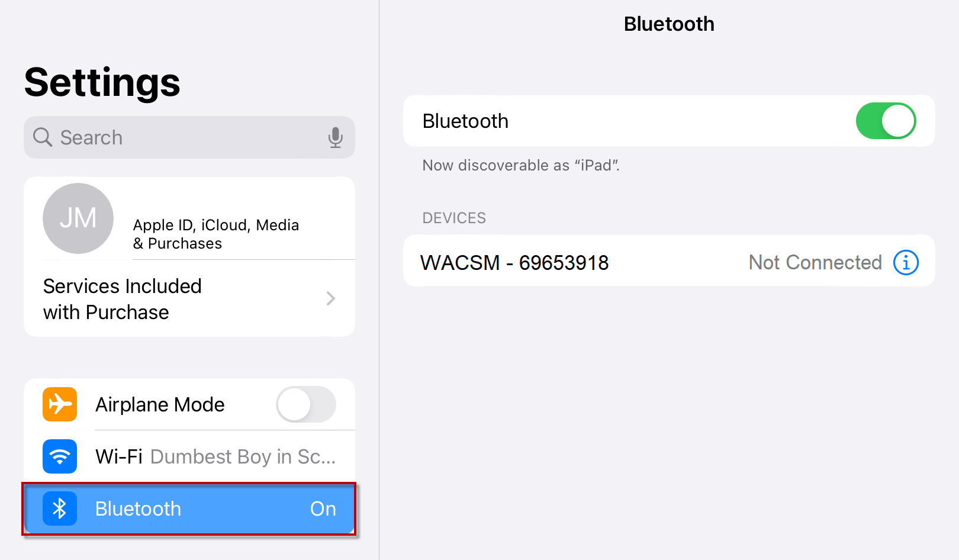The width and height of the screenshot is (959, 560).
Task: Tap the info circle next to Not Connected
Action: click(905, 262)
